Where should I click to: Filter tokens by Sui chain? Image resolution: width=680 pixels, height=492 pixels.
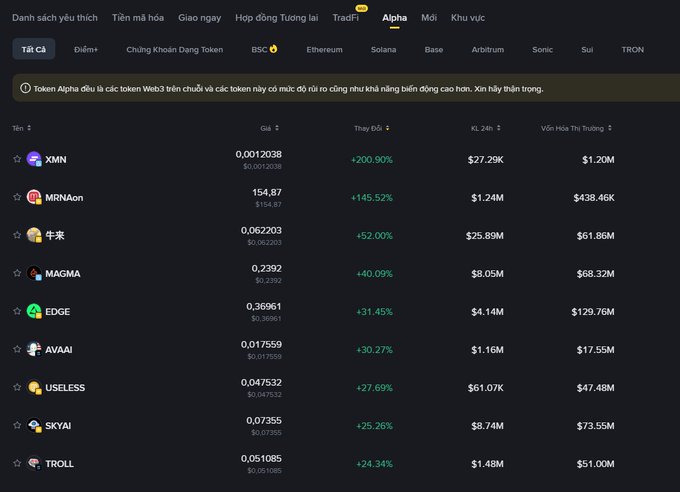(x=587, y=49)
